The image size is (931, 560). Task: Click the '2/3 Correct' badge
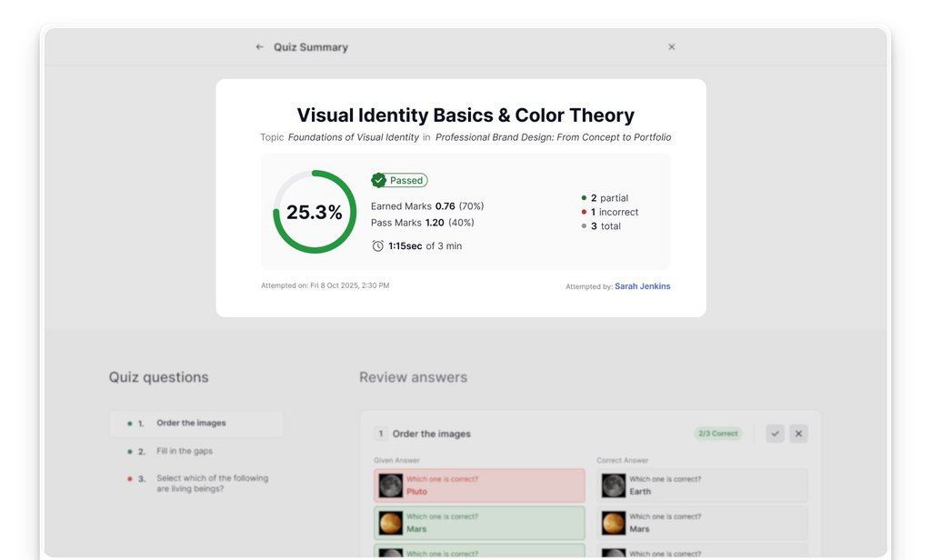[x=718, y=434]
